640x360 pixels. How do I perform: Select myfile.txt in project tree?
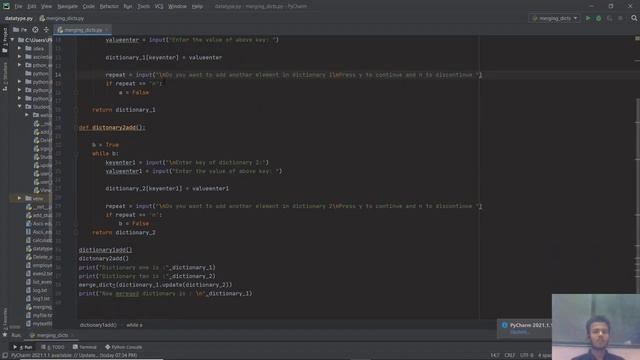coord(39,315)
